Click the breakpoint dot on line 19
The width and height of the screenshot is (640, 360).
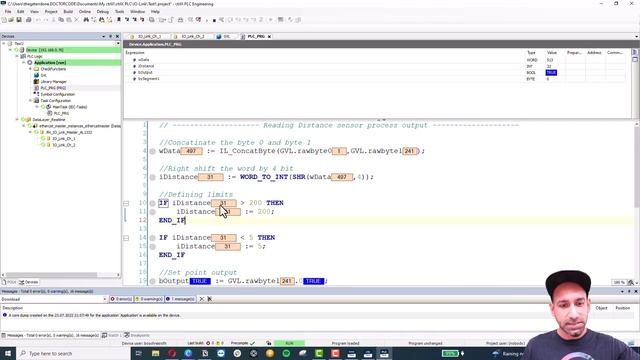click(x=152, y=281)
